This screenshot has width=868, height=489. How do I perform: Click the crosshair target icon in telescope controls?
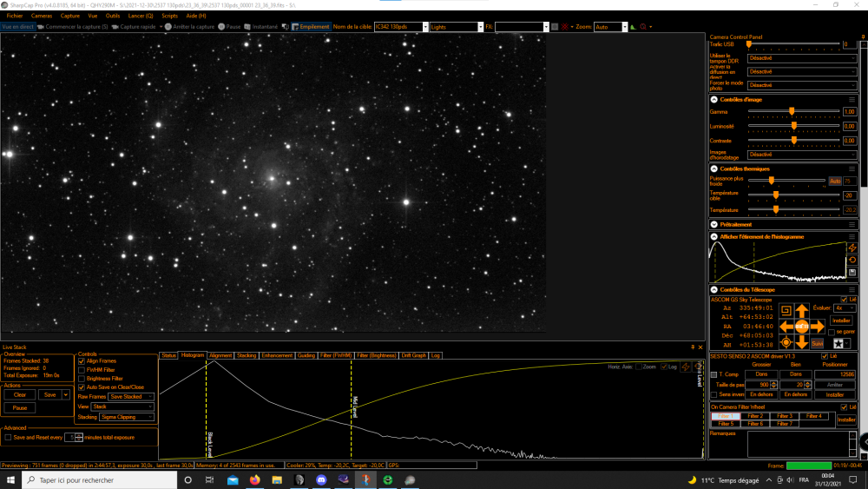click(786, 343)
